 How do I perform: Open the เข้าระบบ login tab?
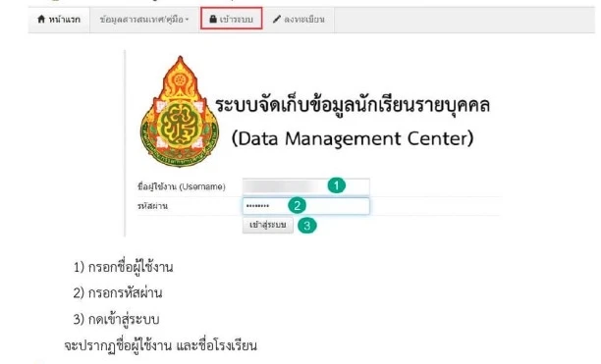pyautogui.click(x=231, y=19)
